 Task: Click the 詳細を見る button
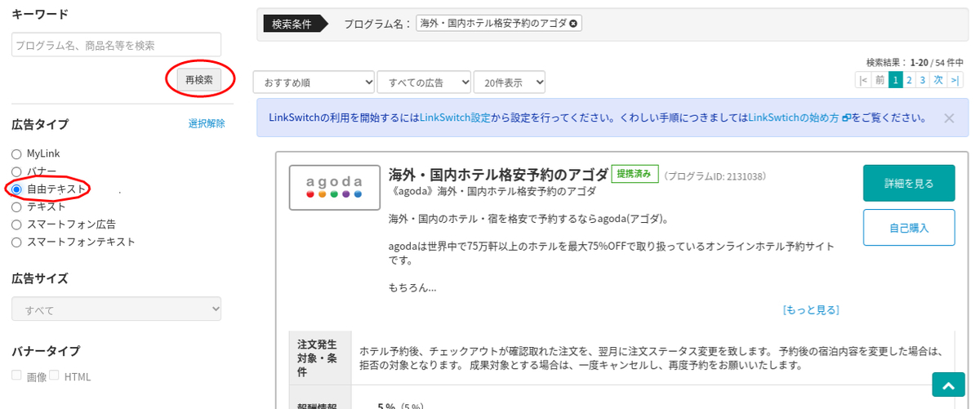(909, 184)
